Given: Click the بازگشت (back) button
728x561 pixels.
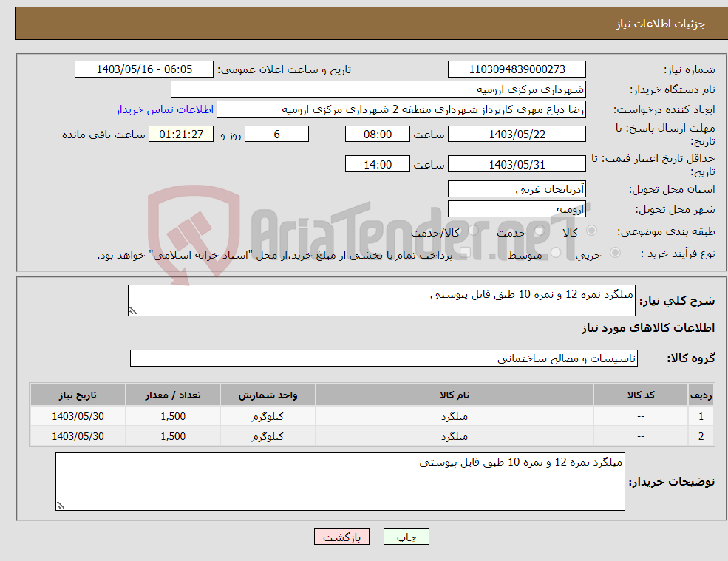Looking at the screenshot, I should click(341, 537).
